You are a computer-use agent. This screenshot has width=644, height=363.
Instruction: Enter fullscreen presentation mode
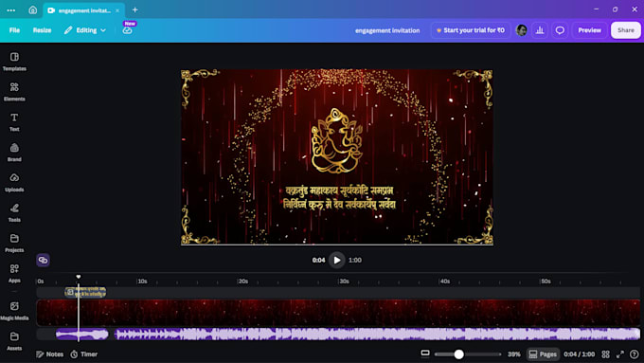(x=620, y=354)
